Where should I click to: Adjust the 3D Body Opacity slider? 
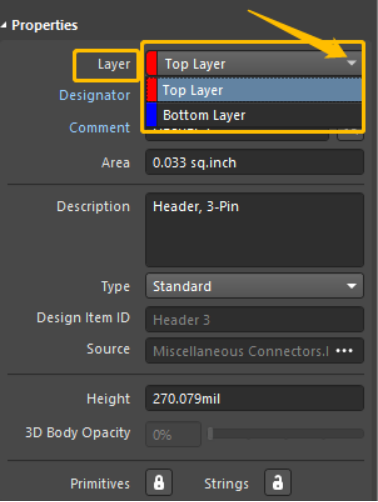[x=286, y=433]
